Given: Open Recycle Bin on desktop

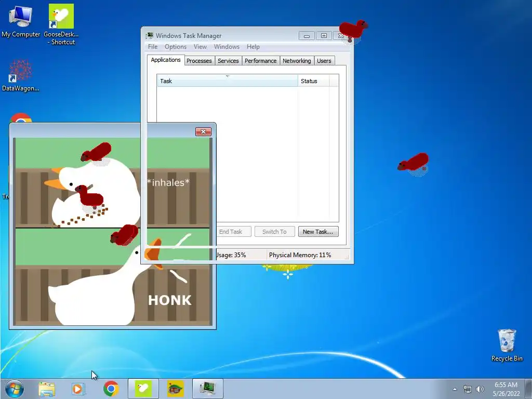Looking at the screenshot, I should coord(507,345).
